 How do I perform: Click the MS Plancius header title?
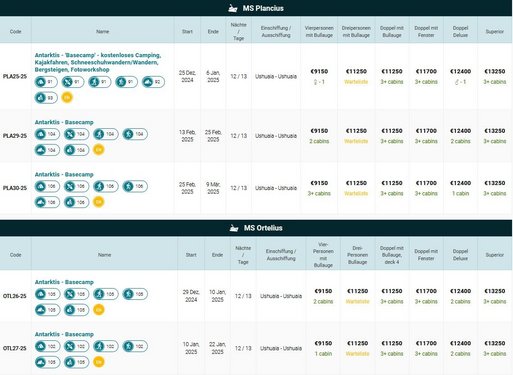(263, 8)
